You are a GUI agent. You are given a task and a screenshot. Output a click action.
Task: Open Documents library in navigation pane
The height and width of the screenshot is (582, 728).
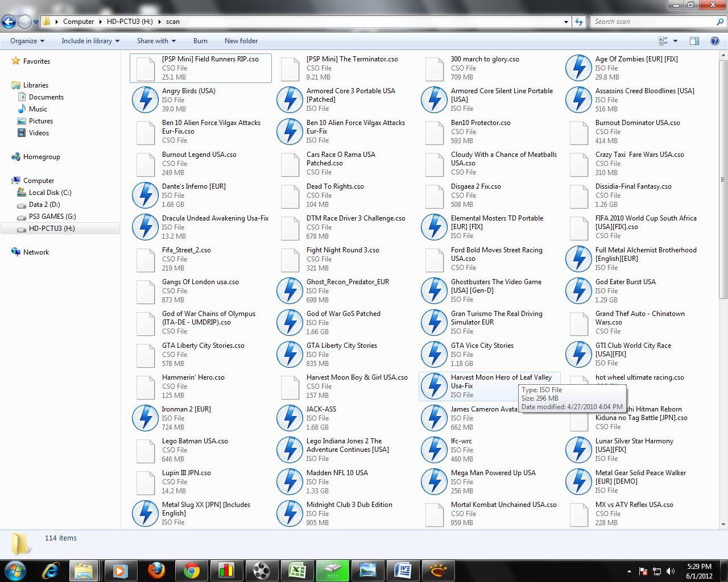46,97
